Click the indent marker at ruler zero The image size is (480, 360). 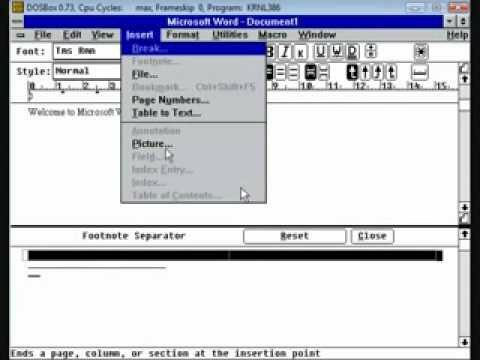click(31, 97)
